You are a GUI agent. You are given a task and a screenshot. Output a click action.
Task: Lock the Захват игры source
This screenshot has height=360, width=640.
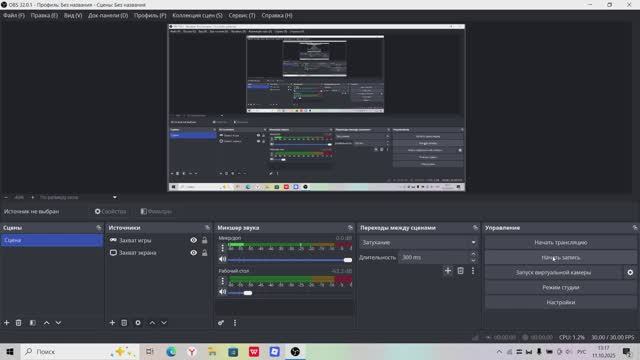204,240
